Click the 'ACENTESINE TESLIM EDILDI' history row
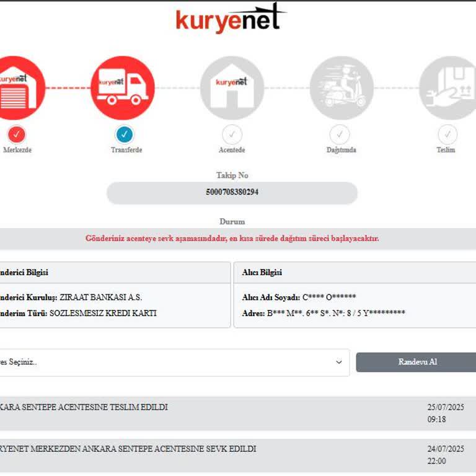Image resolution: width=476 pixels, height=476 pixels. click(x=238, y=413)
